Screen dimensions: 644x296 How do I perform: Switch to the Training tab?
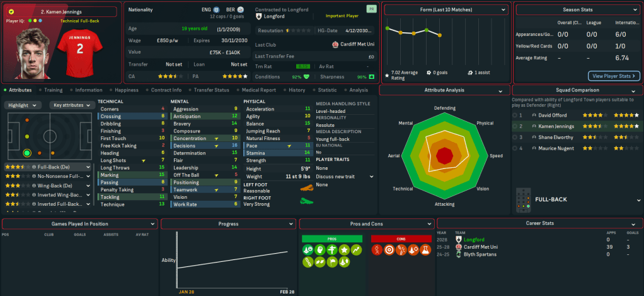[53, 90]
